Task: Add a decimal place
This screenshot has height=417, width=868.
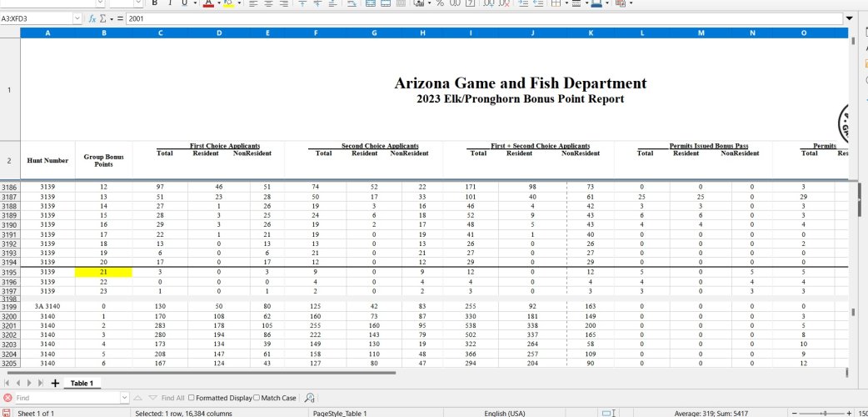Action: [x=488, y=3]
